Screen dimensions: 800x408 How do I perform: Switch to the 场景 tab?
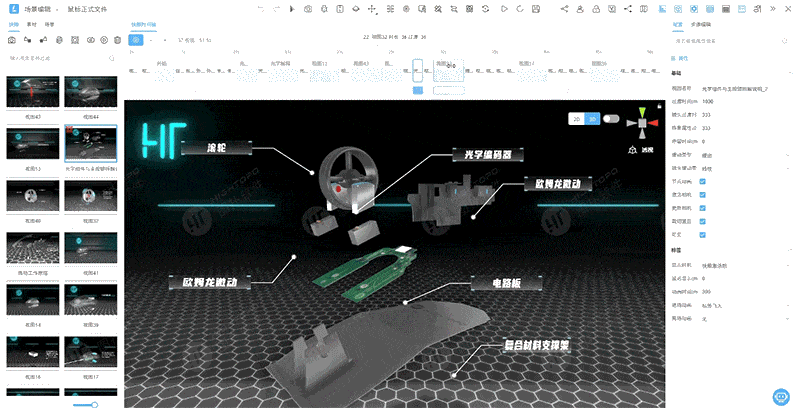[49, 24]
